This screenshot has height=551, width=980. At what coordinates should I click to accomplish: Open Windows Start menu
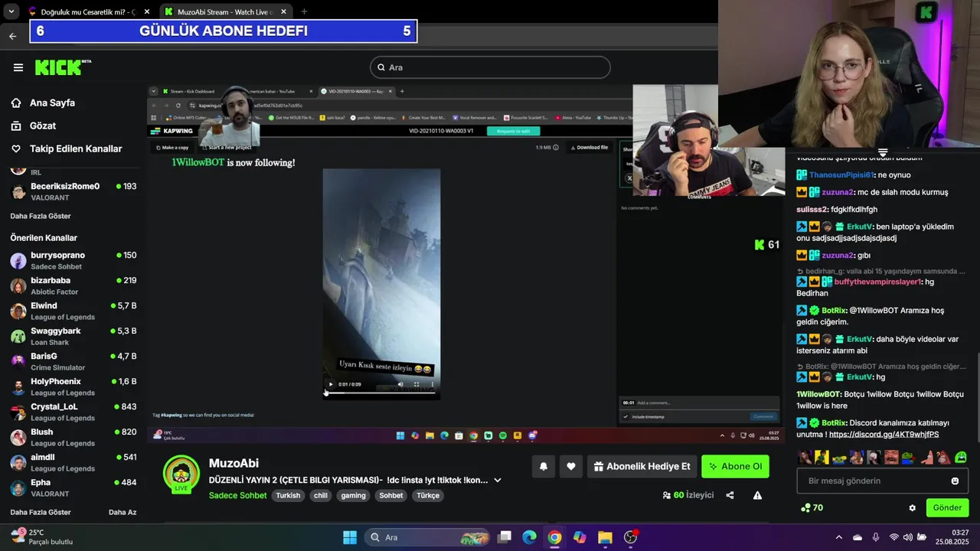click(350, 537)
